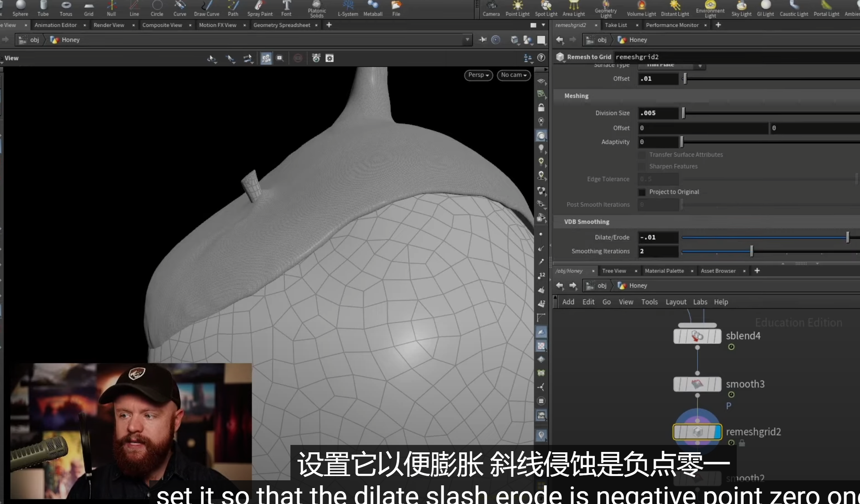
Task: Add an Environment Light from the shelf
Action: (710, 9)
